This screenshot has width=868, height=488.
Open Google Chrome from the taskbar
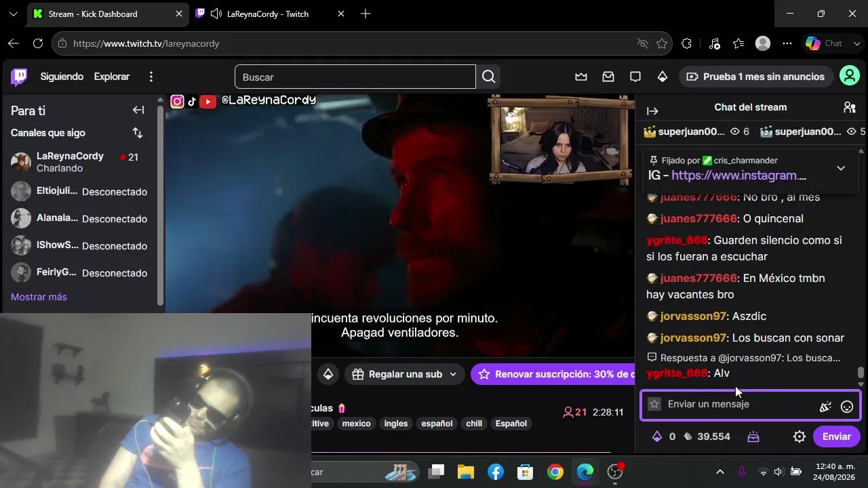click(x=555, y=472)
